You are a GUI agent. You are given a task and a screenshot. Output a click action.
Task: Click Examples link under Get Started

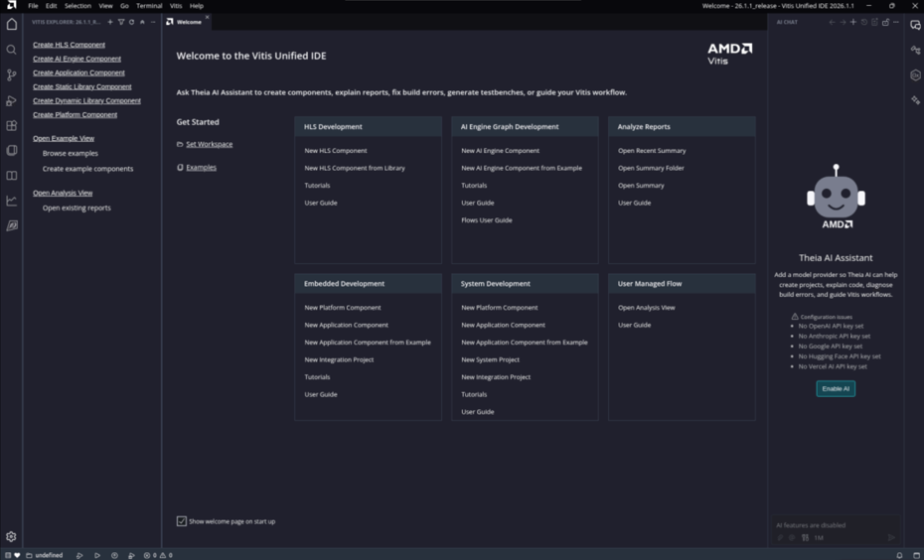[201, 168]
